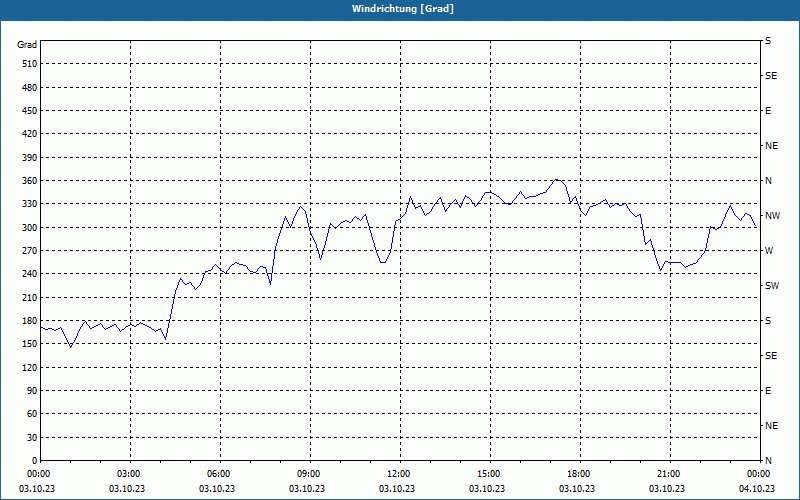
Task: Click the 510 y-axis value
Action: (x=30, y=64)
